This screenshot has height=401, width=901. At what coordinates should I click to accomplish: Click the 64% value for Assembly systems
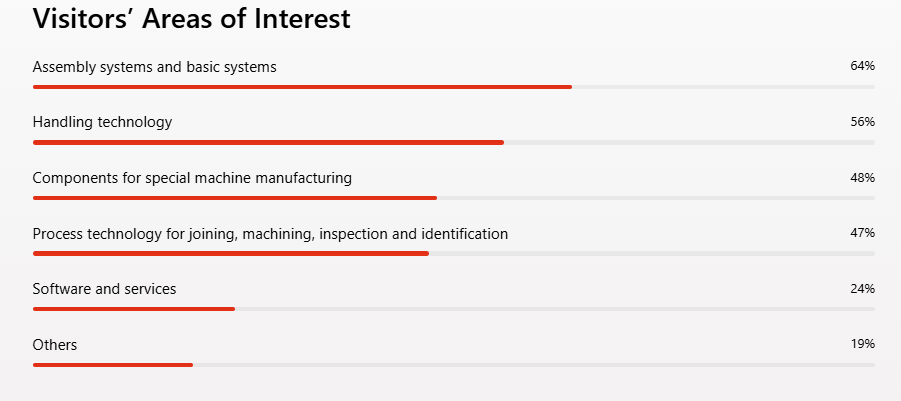pos(863,66)
